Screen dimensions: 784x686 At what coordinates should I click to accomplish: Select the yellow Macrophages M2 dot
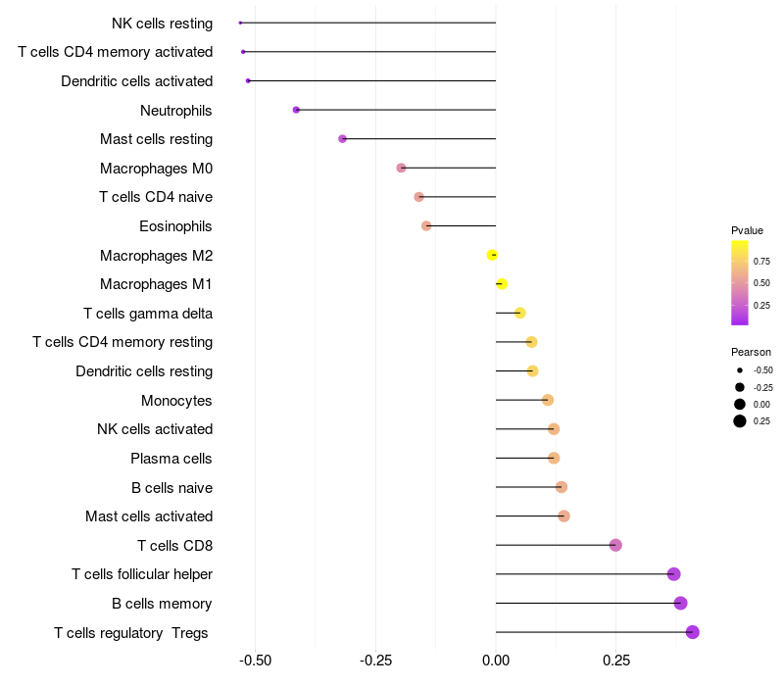(x=492, y=255)
